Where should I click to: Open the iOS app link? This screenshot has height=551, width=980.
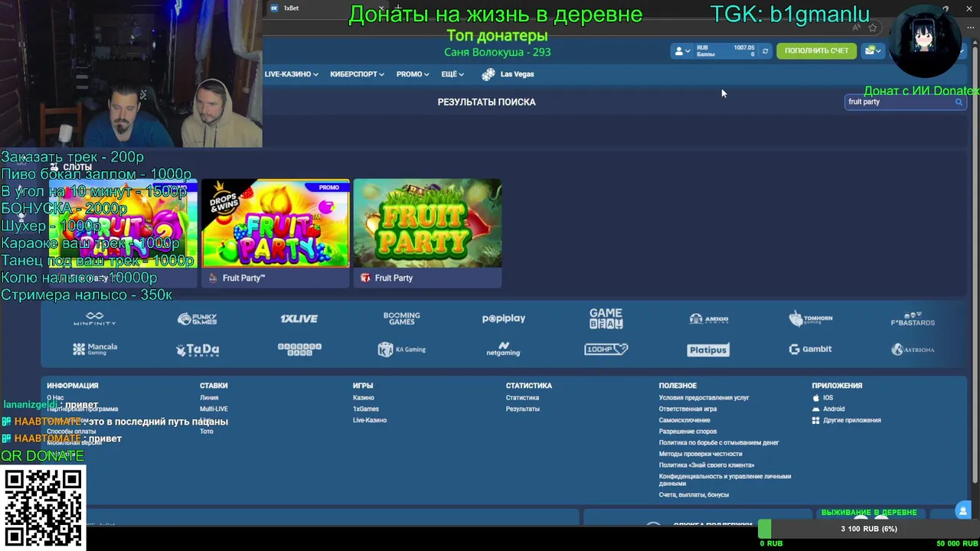click(822, 398)
